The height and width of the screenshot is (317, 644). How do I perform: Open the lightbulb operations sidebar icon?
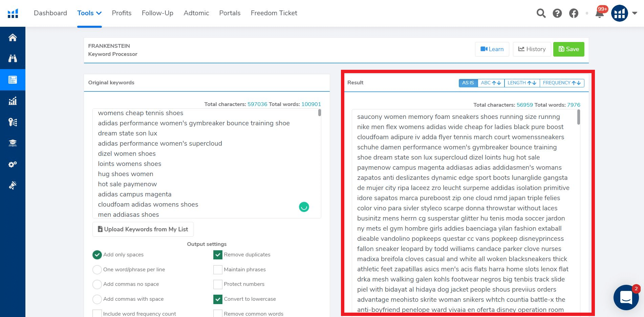13,122
